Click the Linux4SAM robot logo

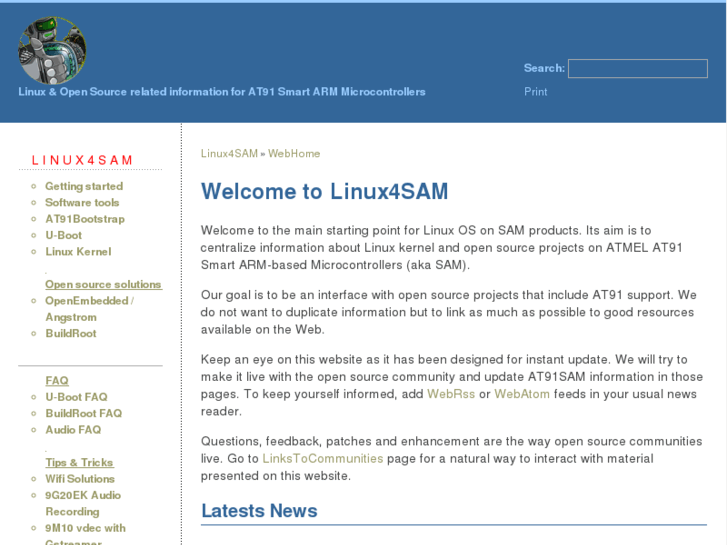52,51
